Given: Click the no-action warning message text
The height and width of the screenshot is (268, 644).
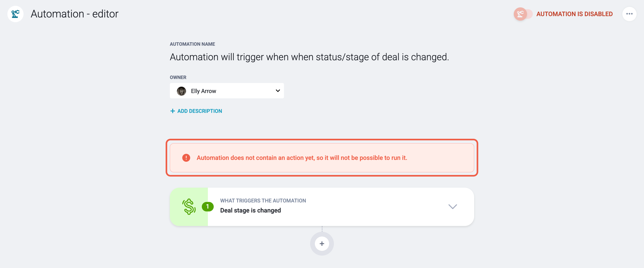Looking at the screenshot, I should pyautogui.click(x=302, y=158).
